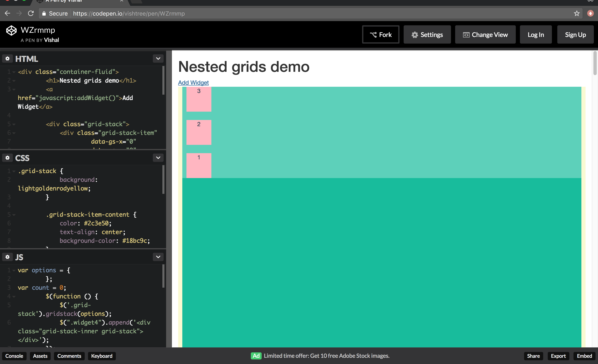This screenshot has height=364, width=598.
Task: Click the Adobe Stock ad text
Action: [326, 356]
